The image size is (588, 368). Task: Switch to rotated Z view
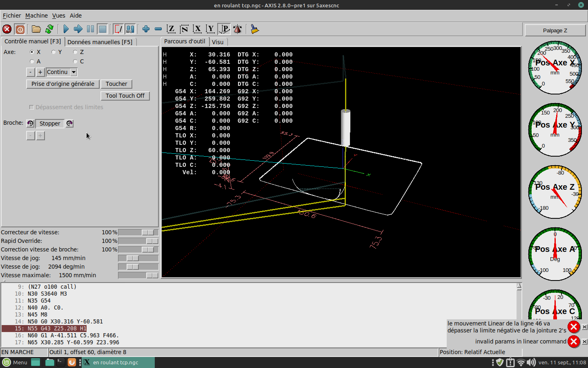(x=184, y=29)
